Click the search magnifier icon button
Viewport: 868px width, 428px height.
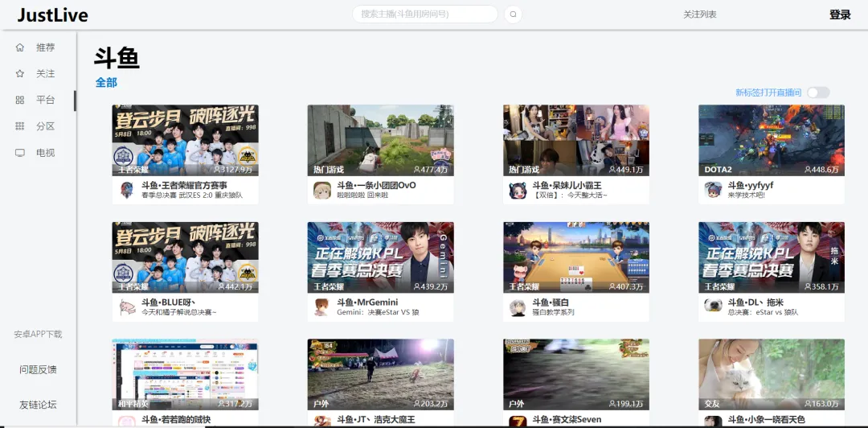pyautogui.click(x=513, y=14)
